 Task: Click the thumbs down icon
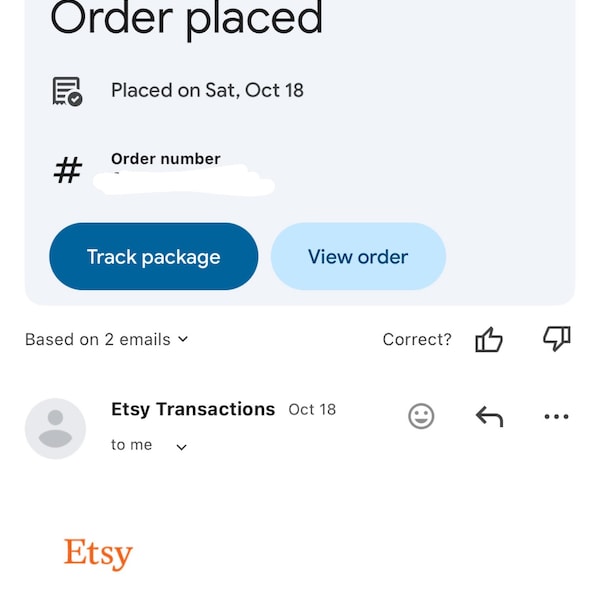tap(557, 338)
